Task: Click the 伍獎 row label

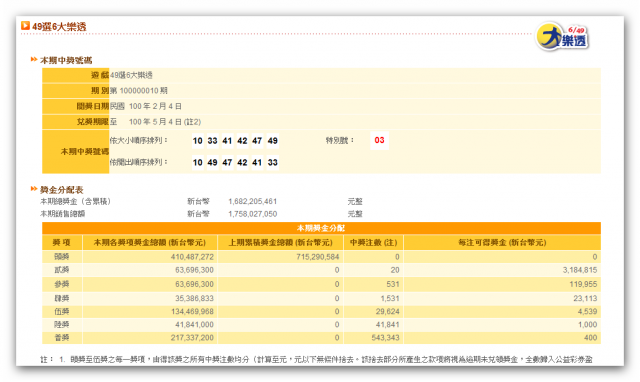Action: coord(62,312)
